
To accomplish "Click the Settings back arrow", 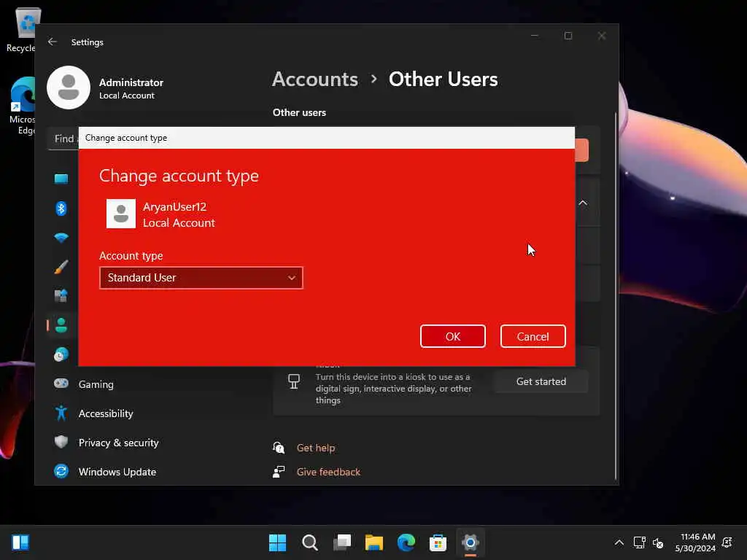I will (53, 42).
